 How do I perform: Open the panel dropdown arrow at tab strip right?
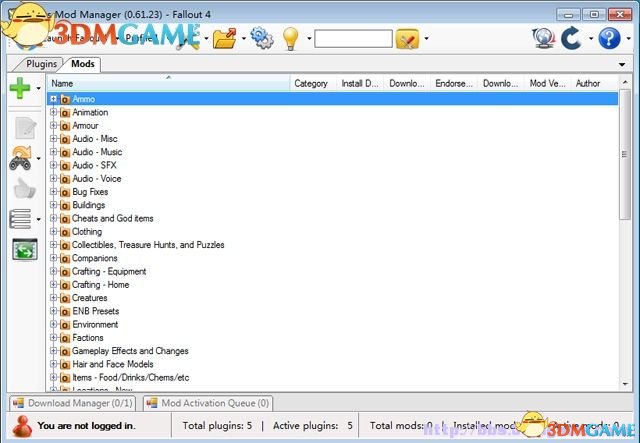pyautogui.click(x=622, y=65)
